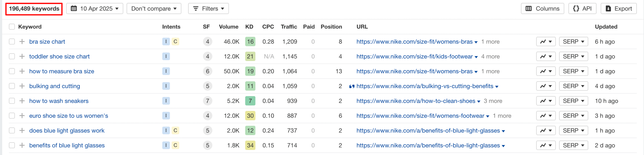Click '4 more' next to kids-footwear URL
Viewport: 644px width, 155px height.
coord(490,57)
